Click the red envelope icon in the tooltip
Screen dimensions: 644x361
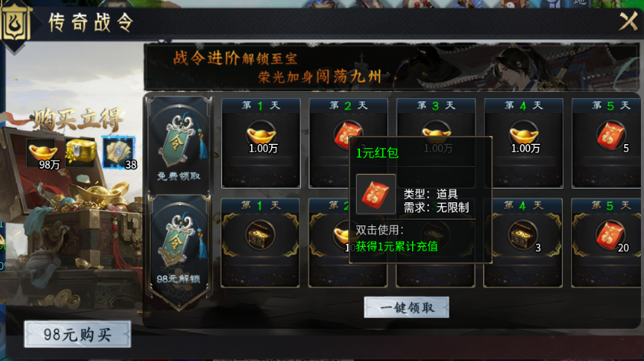[376, 194]
